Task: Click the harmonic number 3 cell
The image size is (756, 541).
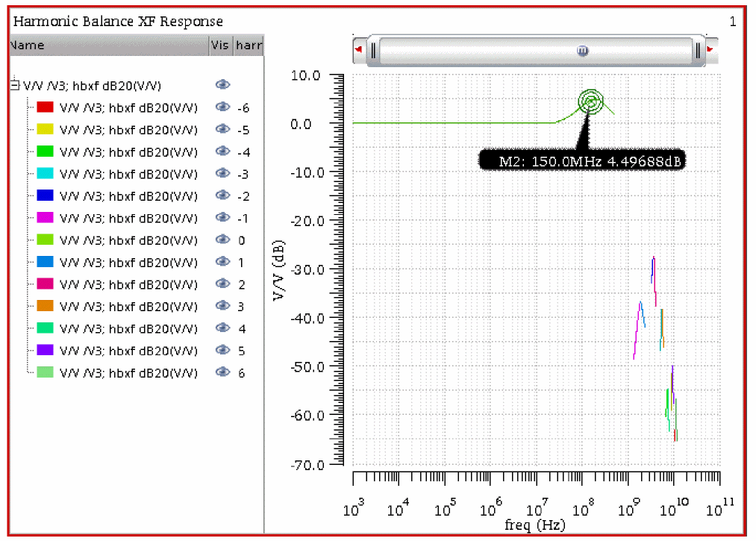Action: click(240, 307)
